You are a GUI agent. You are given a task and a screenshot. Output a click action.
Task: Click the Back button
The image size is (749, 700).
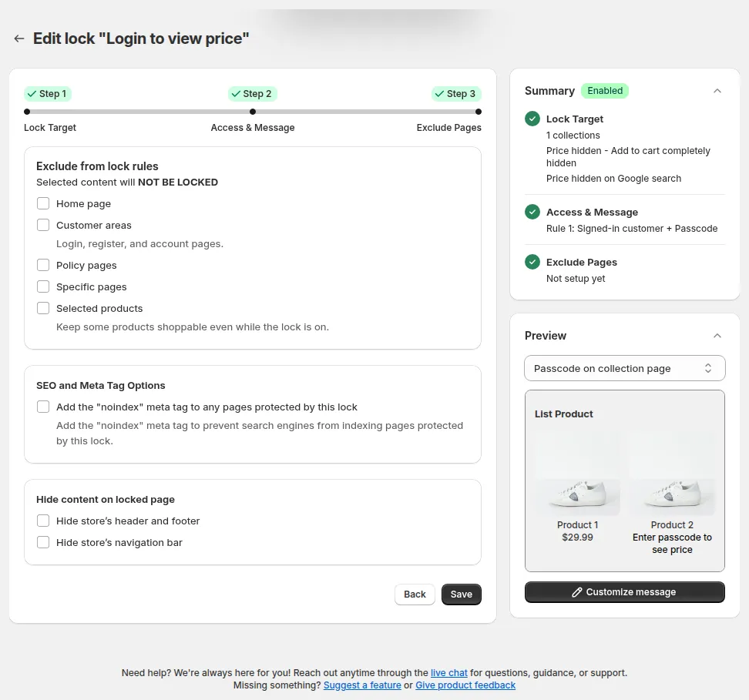click(415, 594)
